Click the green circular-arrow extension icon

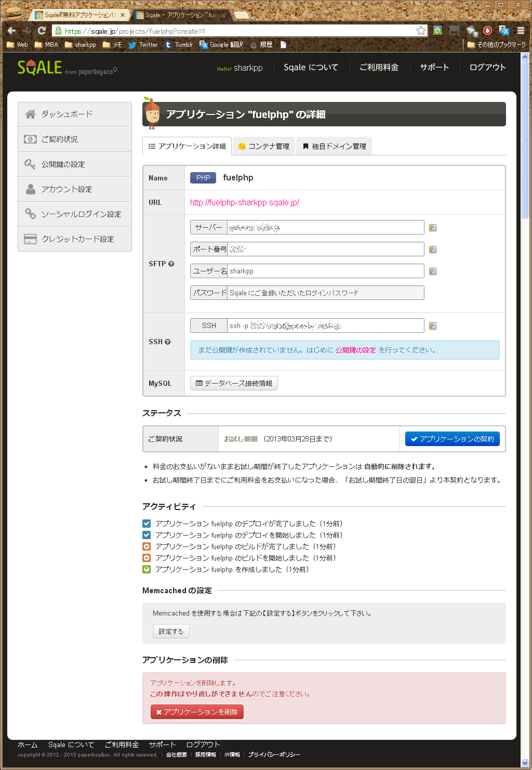pos(437,31)
